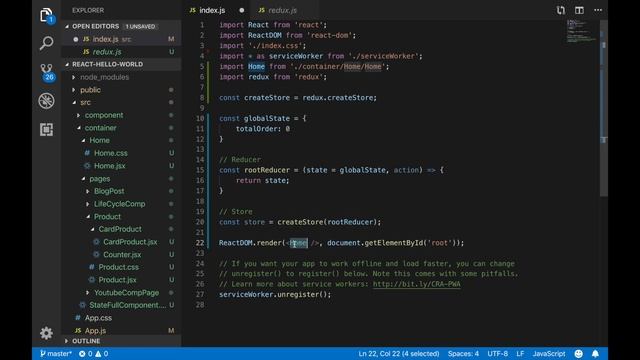Open the More Actions ellipsis menu
Viewport: 640px width, 360px height.
tap(598, 10)
